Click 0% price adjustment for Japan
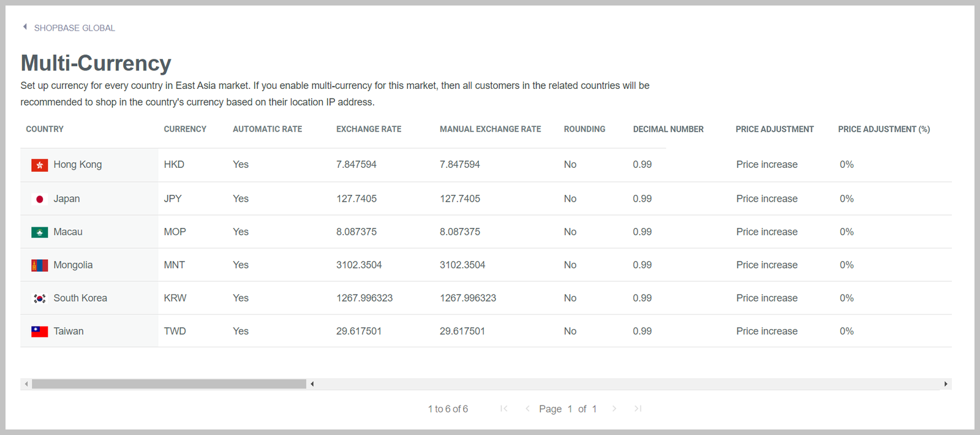980x435 pixels. [846, 199]
